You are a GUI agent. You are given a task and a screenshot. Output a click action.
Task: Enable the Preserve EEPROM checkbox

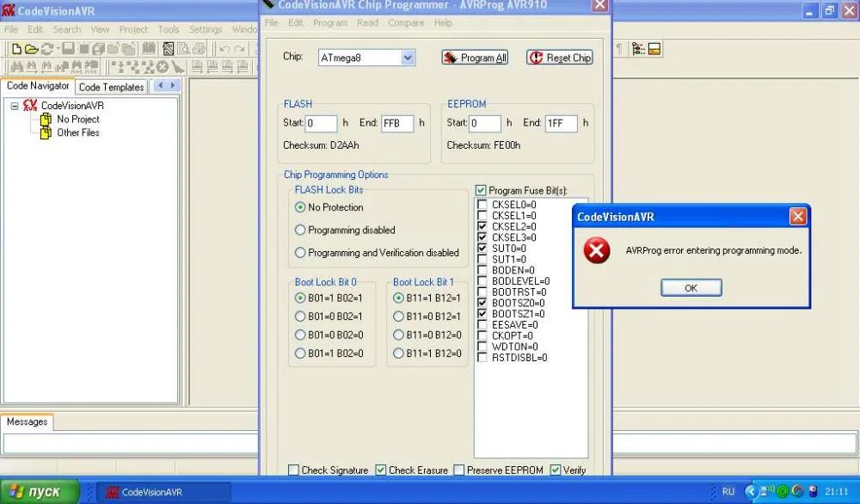coord(459,470)
